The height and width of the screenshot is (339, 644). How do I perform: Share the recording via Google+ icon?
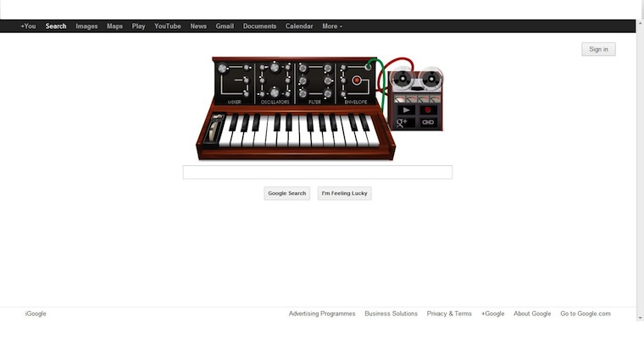pyautogui.click(x=402, y=122)
